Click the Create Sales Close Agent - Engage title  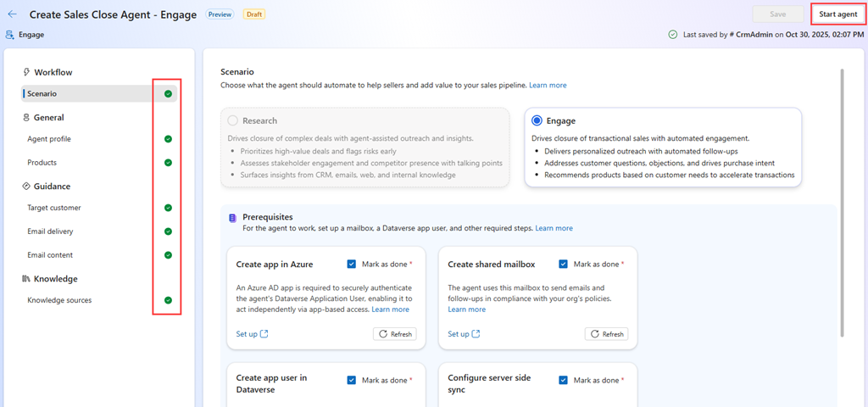[x=113, y=14]
